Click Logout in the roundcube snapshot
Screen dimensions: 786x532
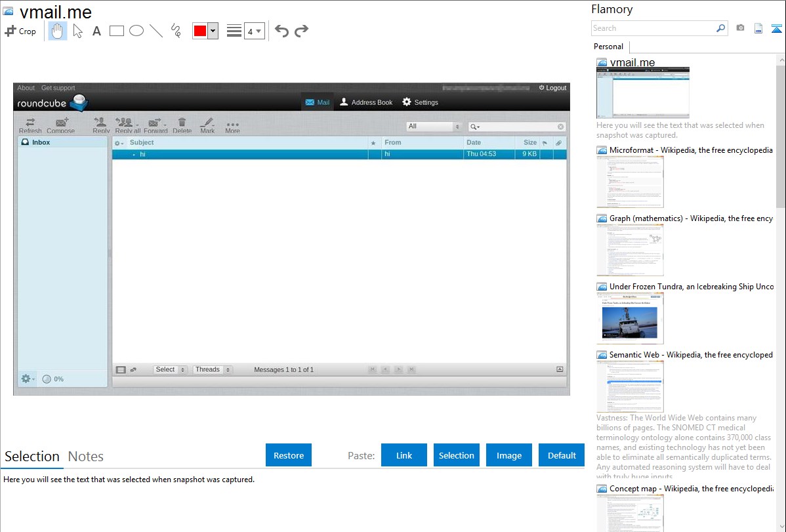pos(552,88)
